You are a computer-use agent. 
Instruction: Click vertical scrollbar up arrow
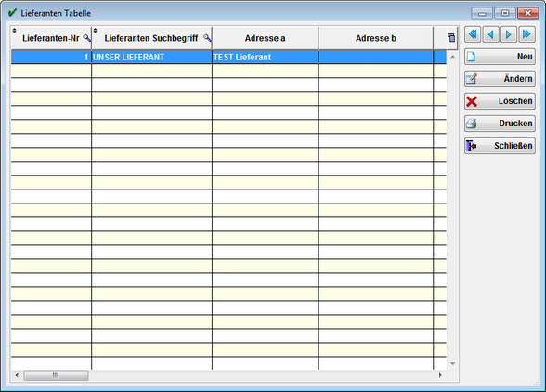pos(453,57)
